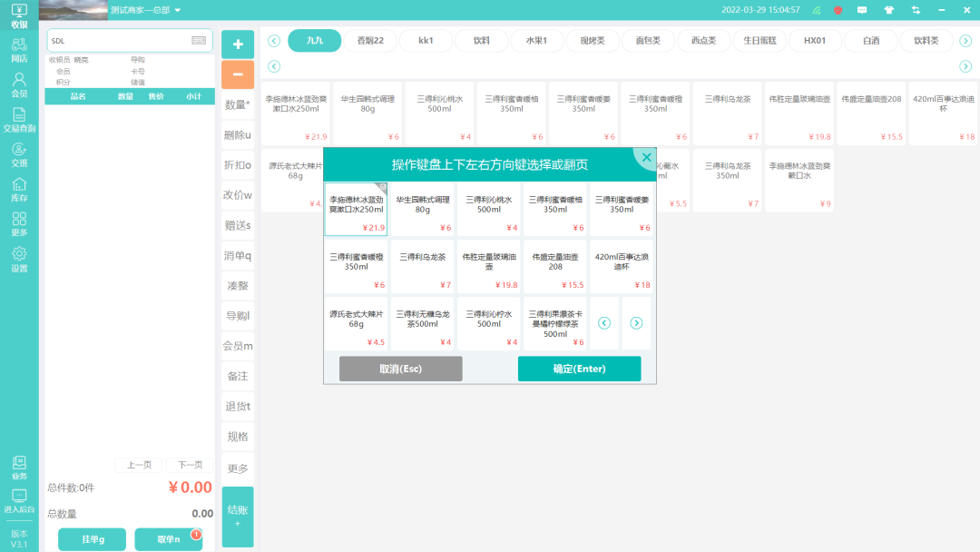Image resolution: width=980 pixels, height=552 pixels.
Task: Click the message bubble icon in title bar
Action: click(x=863, y=10)
